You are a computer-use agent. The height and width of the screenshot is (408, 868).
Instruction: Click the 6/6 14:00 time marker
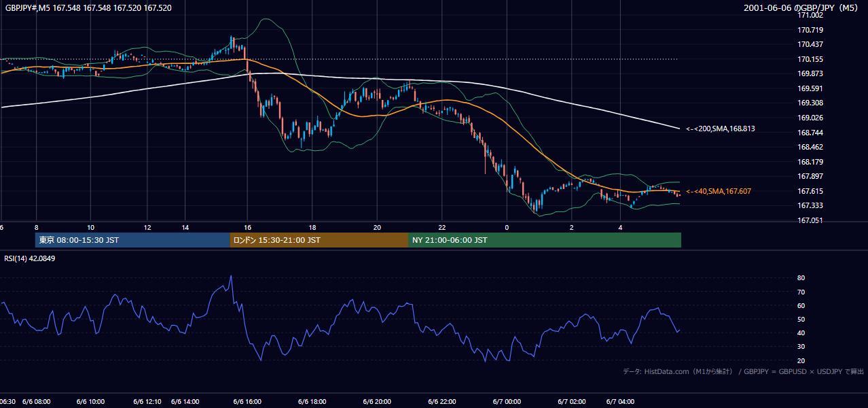(185, 402)
